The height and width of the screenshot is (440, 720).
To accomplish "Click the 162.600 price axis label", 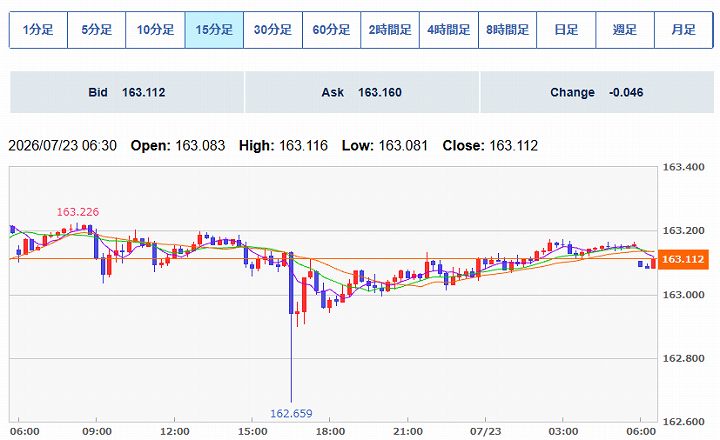I will [683, 422].
